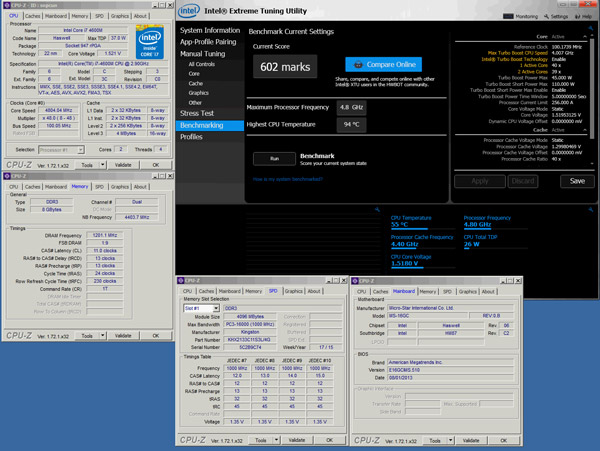Image resolution: width=600 pixels, height=451 pixels.
Task: Select Cache under Manual Tuning
Action: pyautogui.click(x=196, y=83)
